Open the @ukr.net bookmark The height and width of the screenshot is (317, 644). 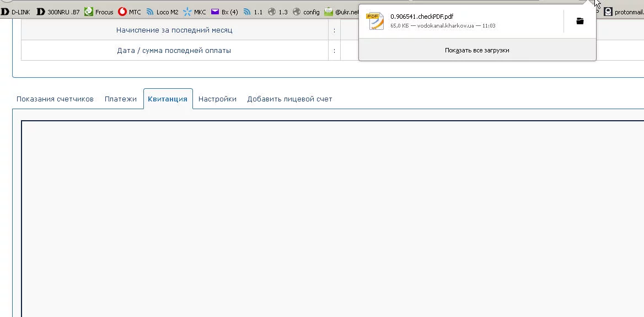342,12
